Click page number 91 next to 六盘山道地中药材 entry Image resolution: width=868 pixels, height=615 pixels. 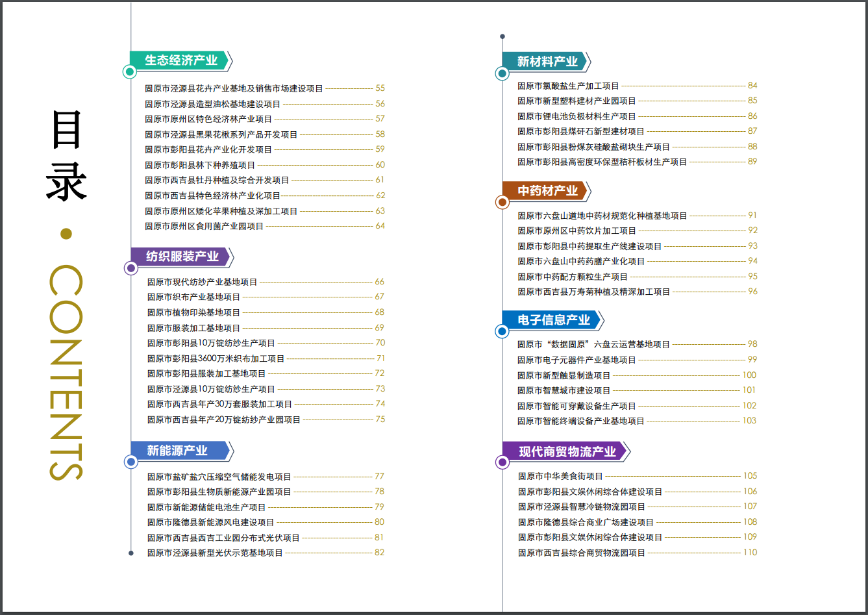point(752,216)
